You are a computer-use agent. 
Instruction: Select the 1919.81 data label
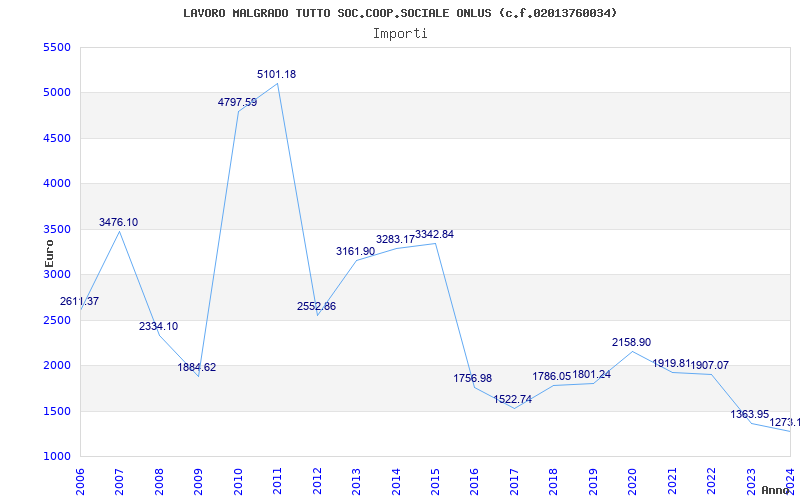[x=671, y=364]
